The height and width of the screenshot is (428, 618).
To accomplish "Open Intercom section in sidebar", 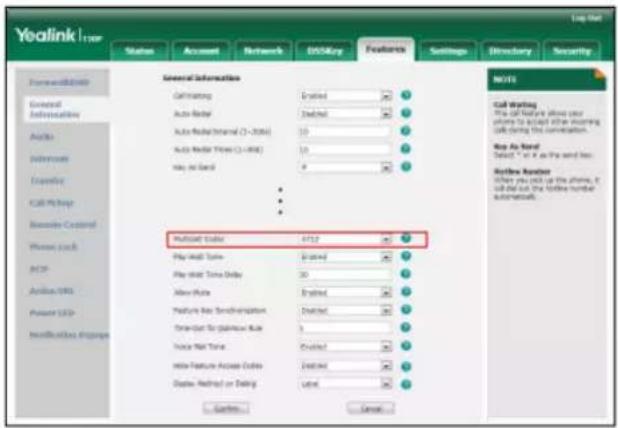I will point(49,159).
